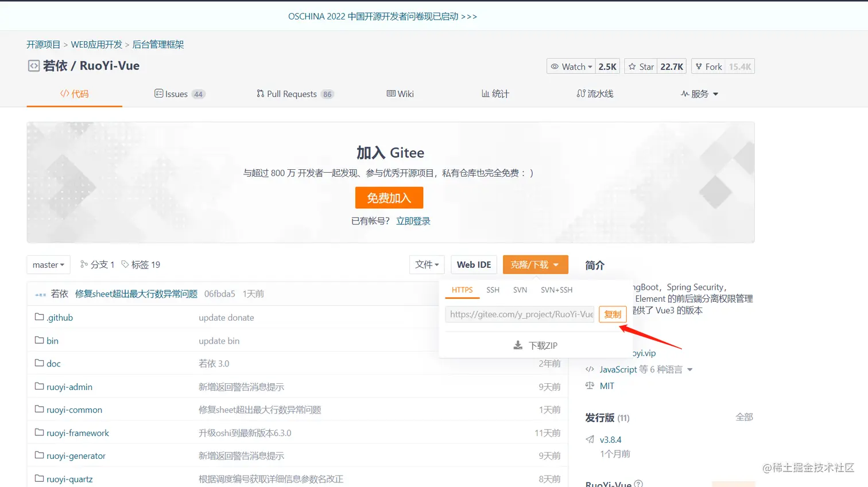Click the folder icon for ruoyi-framework
The width and height of the screenshot is (868, 487).
pyautogui.click(x=39, y=433)
